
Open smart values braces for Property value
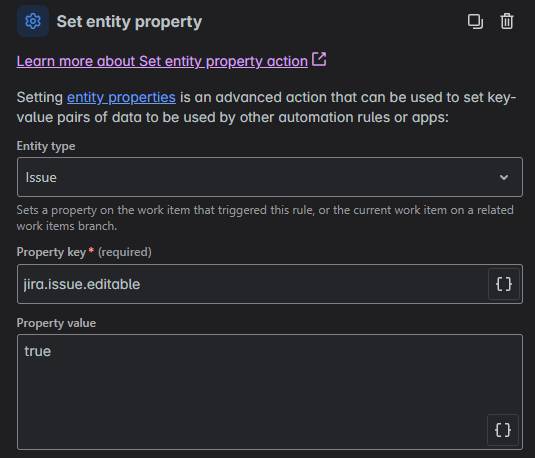click(503, 430)
